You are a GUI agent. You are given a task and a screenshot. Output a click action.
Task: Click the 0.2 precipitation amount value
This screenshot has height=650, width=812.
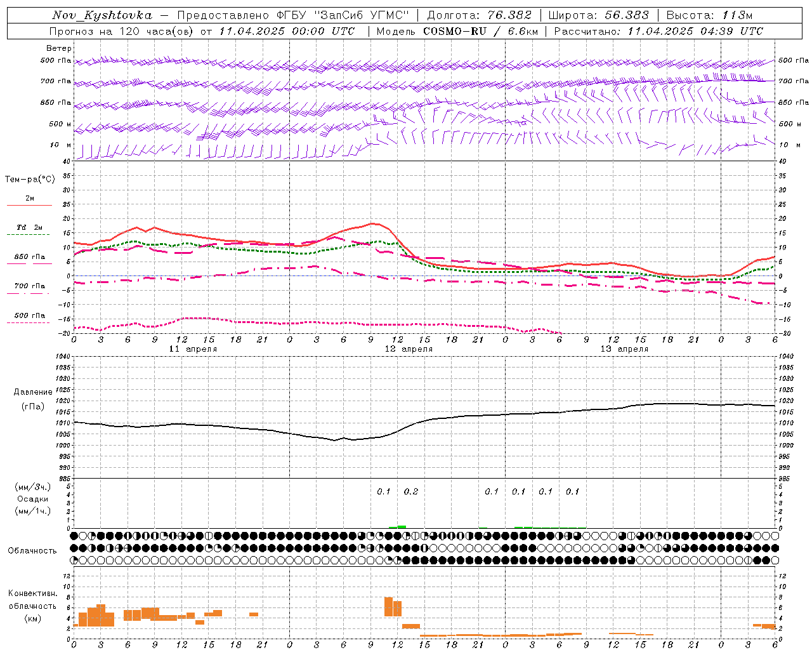tap(411, 491)
